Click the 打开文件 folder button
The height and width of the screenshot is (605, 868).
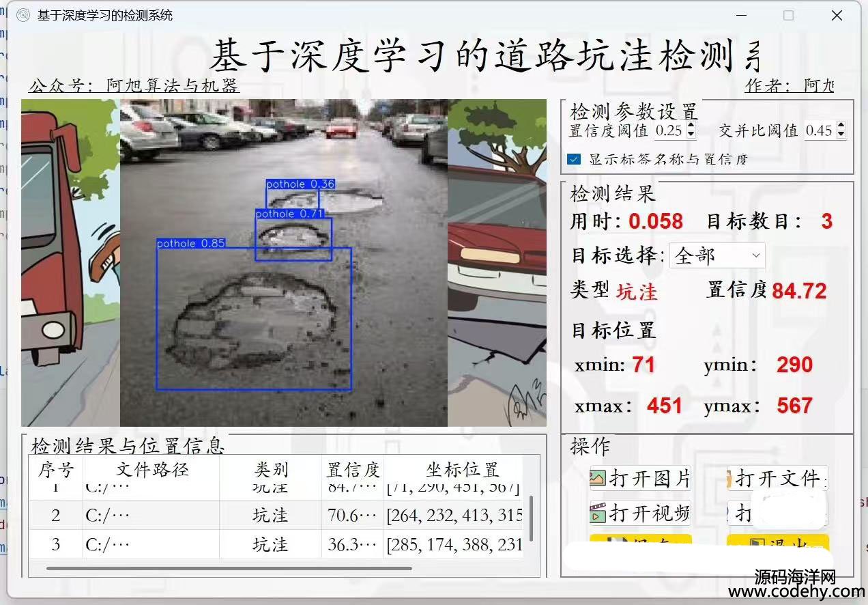[x=777, y=478]
